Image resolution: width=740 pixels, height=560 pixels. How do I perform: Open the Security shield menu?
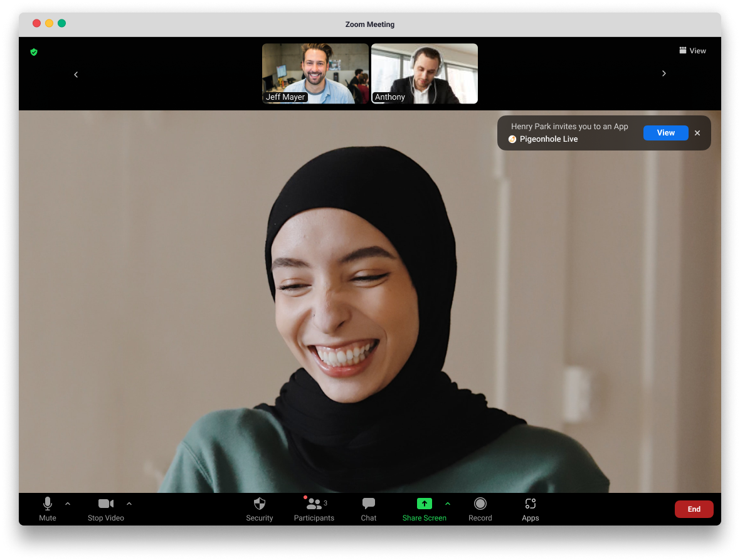(259, 504)
